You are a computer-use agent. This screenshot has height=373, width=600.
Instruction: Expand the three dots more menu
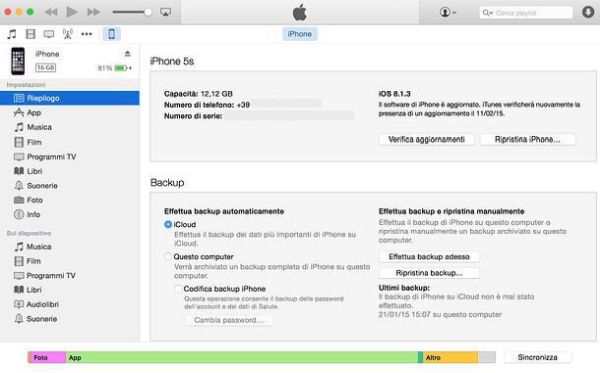click(x=86, y=34)
